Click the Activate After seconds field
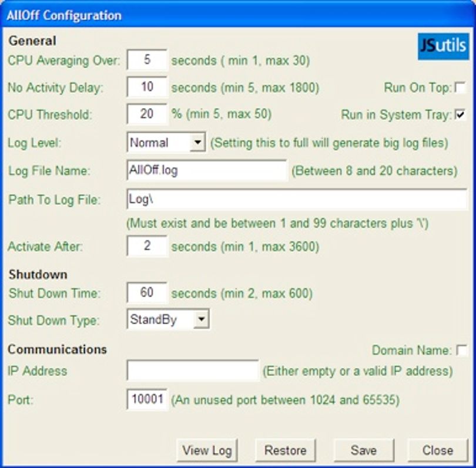Image resolution: width=476 pixels, height=468 pixels. (x=147, y=246)
